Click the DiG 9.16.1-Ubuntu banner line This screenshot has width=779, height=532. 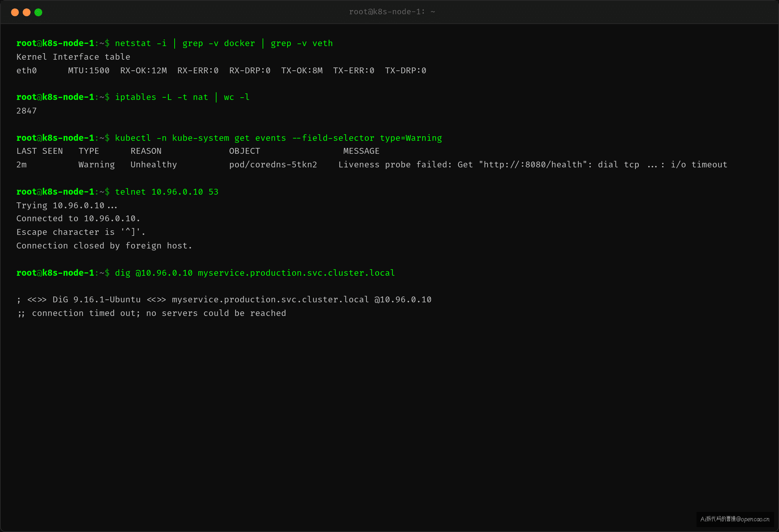[224, 299]
